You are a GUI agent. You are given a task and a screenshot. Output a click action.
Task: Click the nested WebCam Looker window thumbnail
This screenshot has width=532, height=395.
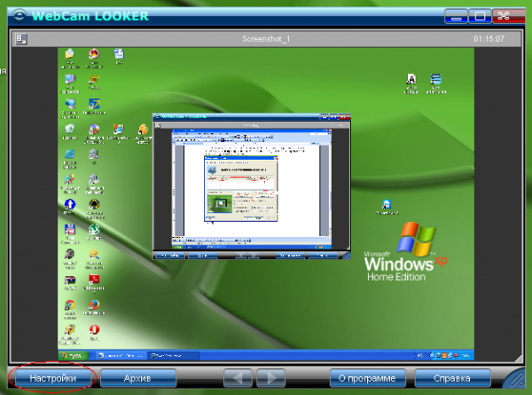(252, 186)
